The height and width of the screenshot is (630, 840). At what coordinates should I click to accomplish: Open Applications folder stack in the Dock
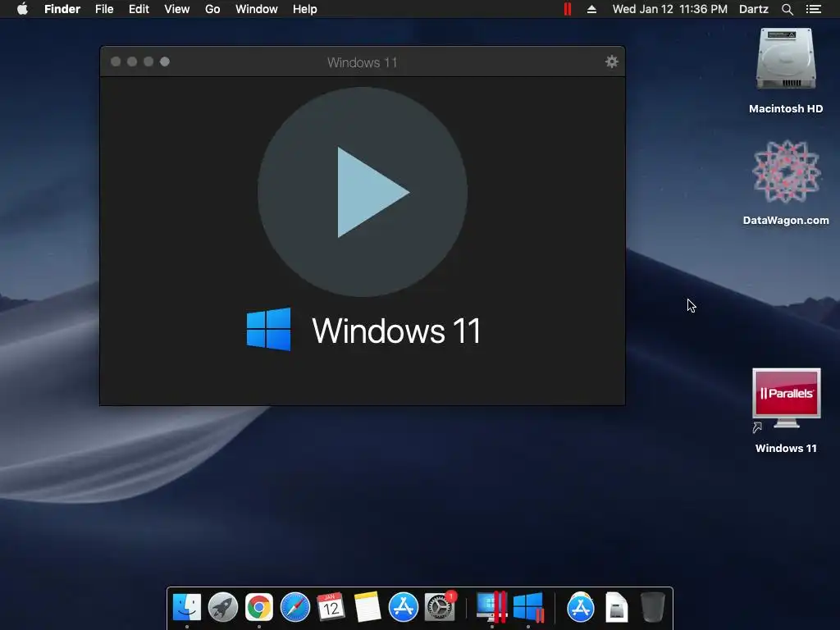581,608
